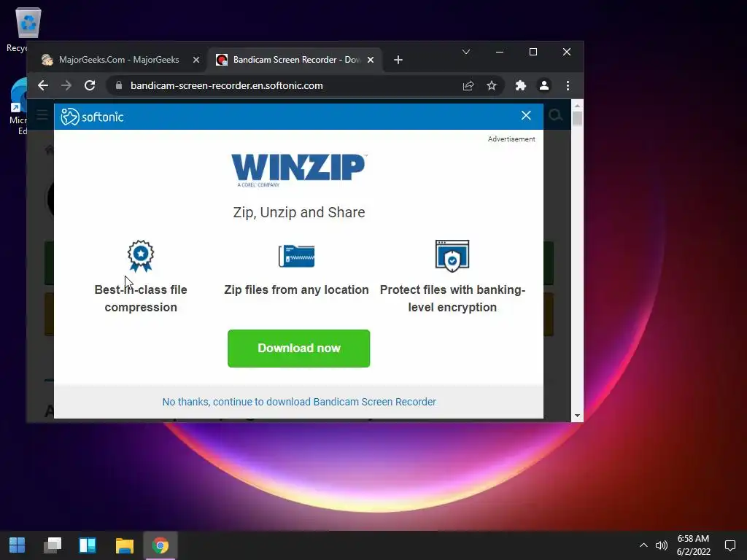Click the vertical scrollbar thumb
This screenshot has width=747, height=560.
578,119
